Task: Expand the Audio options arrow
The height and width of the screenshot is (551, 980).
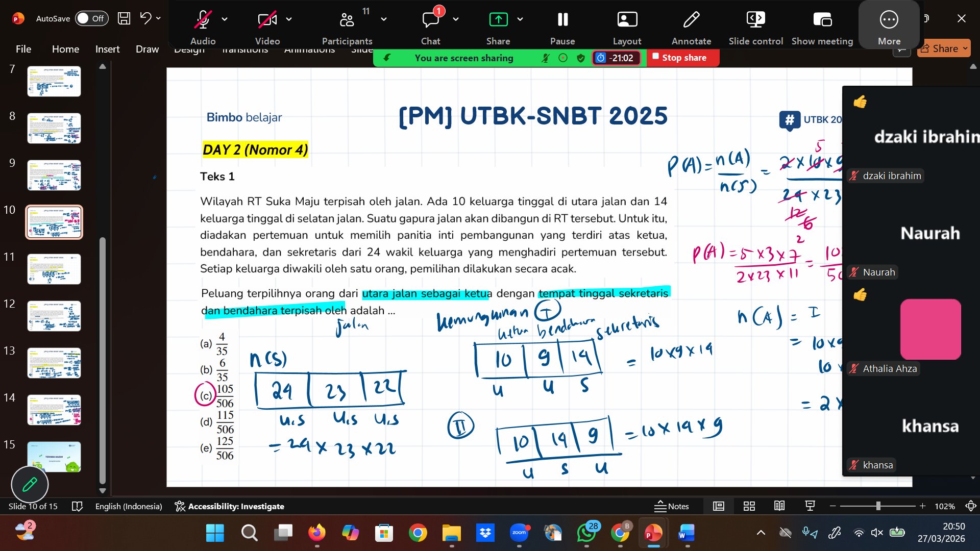Action: point(225,19)
